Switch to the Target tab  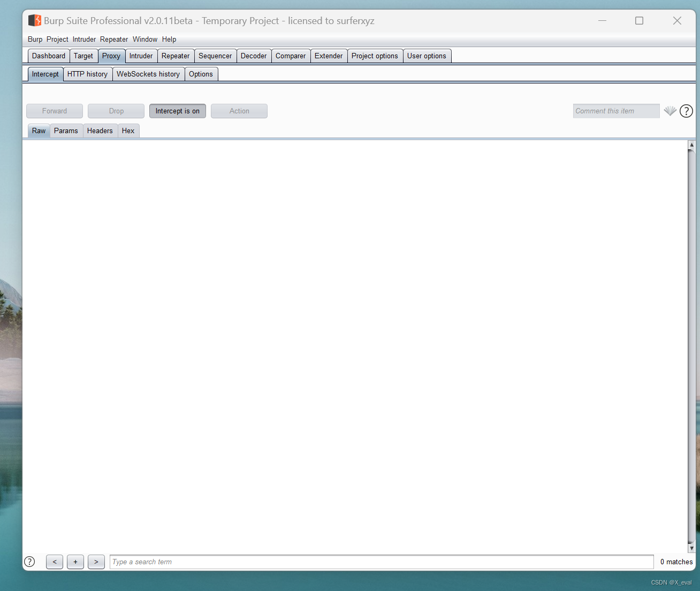(83, 56)
